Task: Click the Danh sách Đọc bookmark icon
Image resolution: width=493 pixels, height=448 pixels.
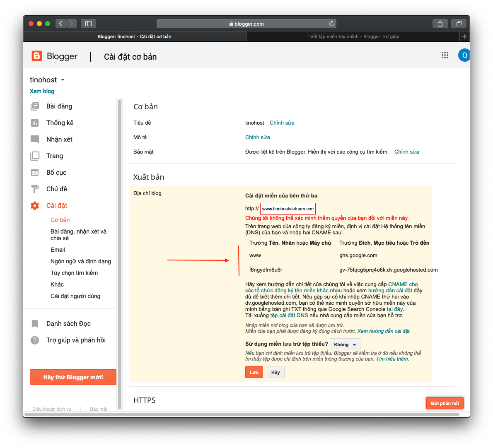Action: (x=35, y=324)
